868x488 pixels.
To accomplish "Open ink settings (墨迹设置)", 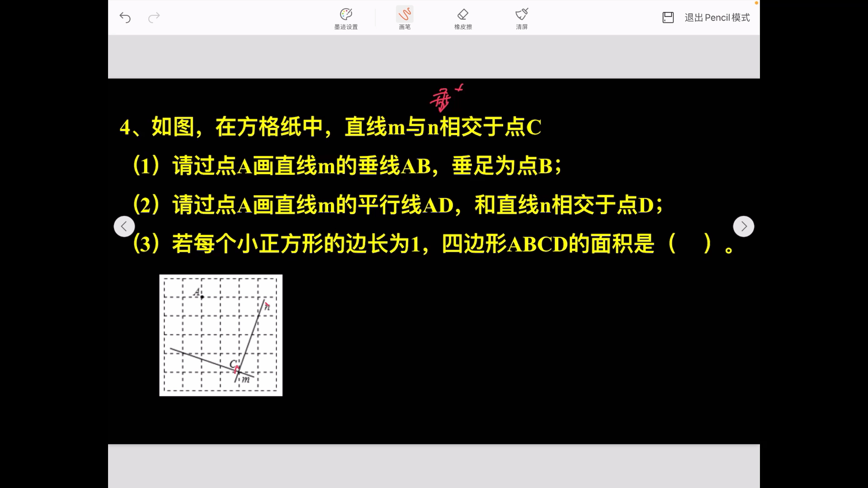I will point(346,19).
